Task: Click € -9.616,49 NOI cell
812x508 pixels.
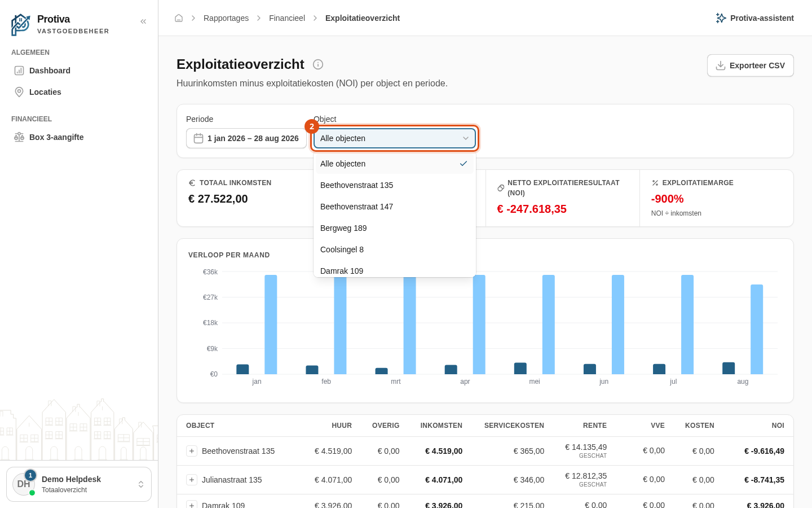Action: coord(764,451)
